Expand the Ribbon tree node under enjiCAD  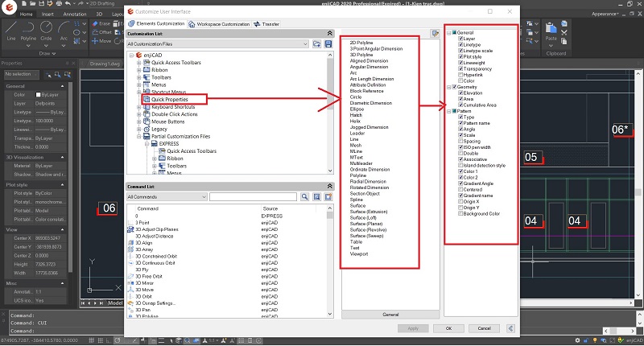(x=138, y=70)
